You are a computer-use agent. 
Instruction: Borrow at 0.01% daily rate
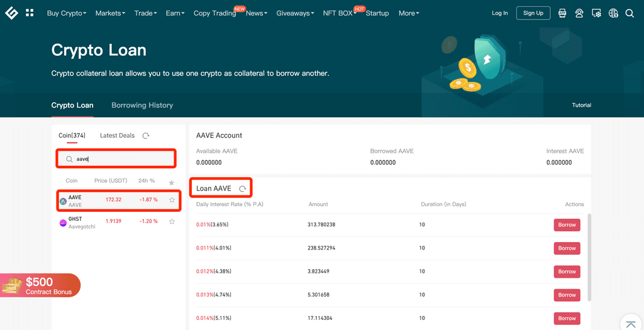pyautogui.click(x=567, y=225)
